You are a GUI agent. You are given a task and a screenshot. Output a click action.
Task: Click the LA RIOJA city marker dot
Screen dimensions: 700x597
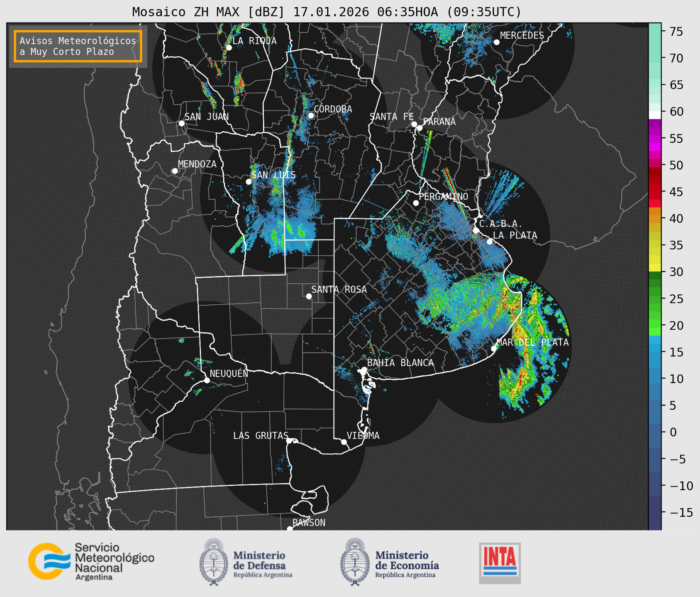(229, 48)
